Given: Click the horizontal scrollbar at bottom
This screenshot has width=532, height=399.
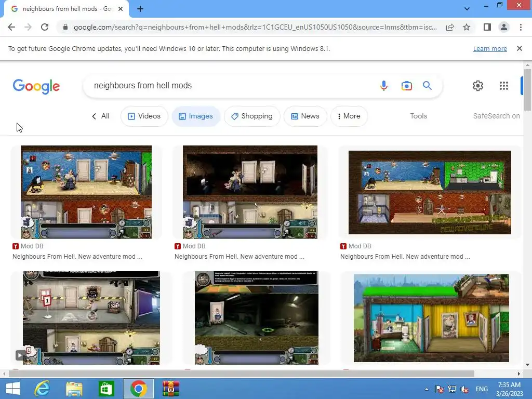Looking at the screenshot, I should (x=241, y=374).
